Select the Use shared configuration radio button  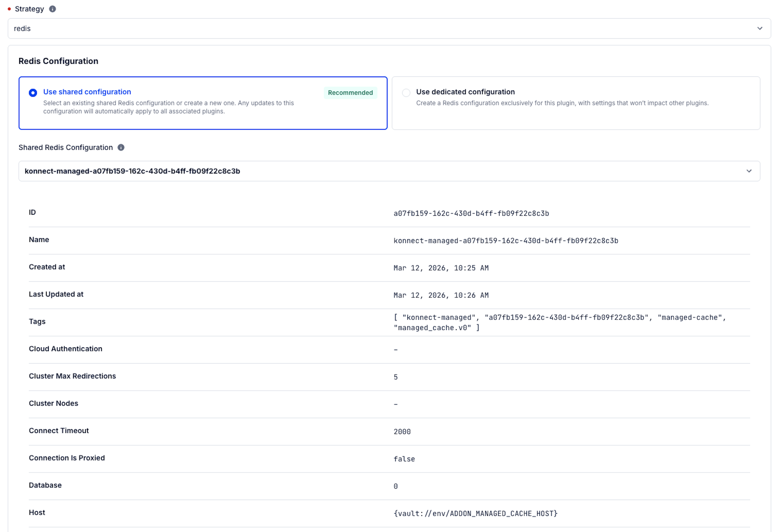[x=33, y=93]
